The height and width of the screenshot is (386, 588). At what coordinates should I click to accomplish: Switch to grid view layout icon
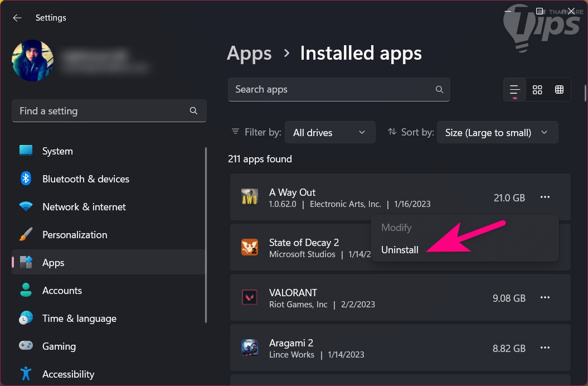(x=537, y=90)
